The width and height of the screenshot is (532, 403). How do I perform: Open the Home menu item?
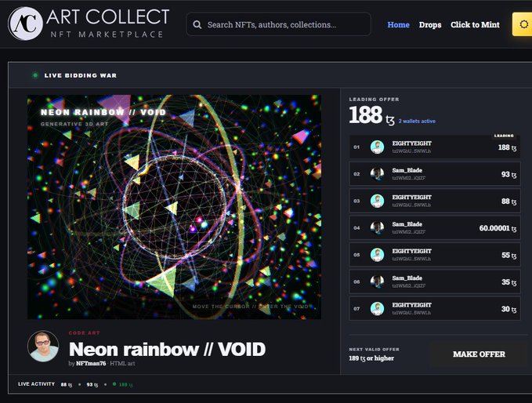398,25
